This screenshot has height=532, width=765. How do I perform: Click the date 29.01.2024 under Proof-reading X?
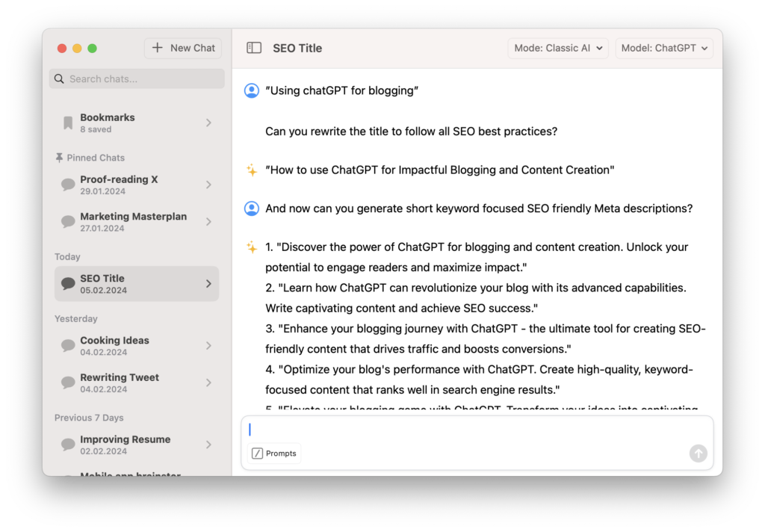pyautogui.click(x=102, y=191)
